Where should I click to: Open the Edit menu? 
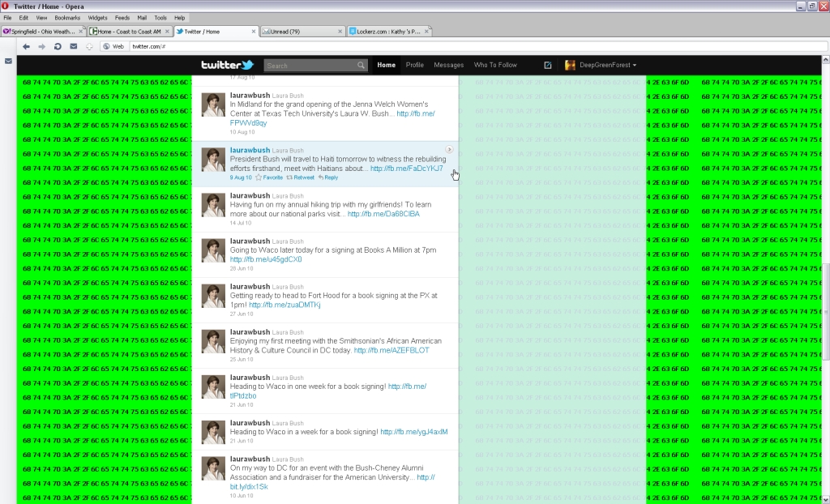[x=24, y=18]
